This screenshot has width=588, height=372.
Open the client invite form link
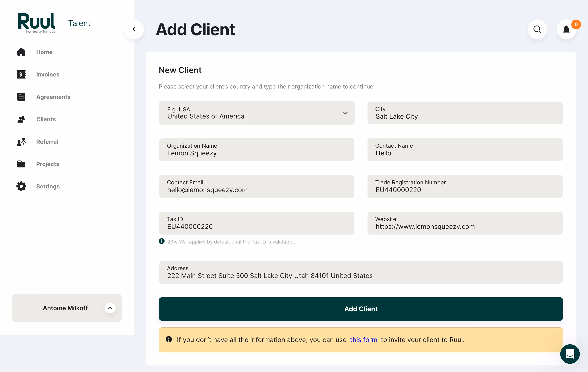(x=363, y=340)
